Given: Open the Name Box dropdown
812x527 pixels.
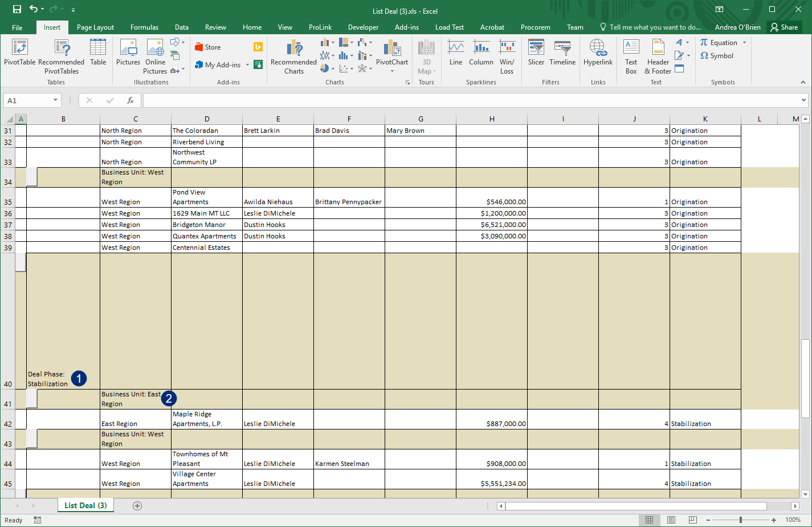Looking at the screenshot, I should click(55, 100).
